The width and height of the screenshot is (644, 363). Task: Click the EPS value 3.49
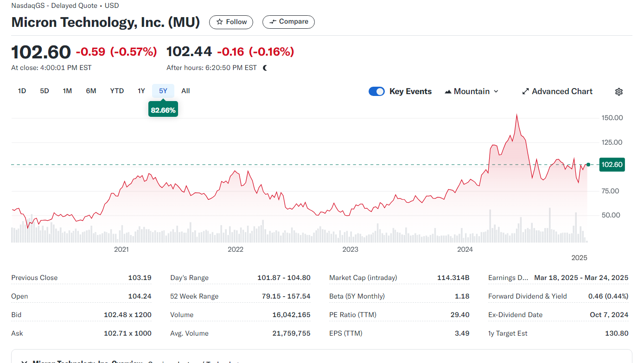(x=462, y=333)
